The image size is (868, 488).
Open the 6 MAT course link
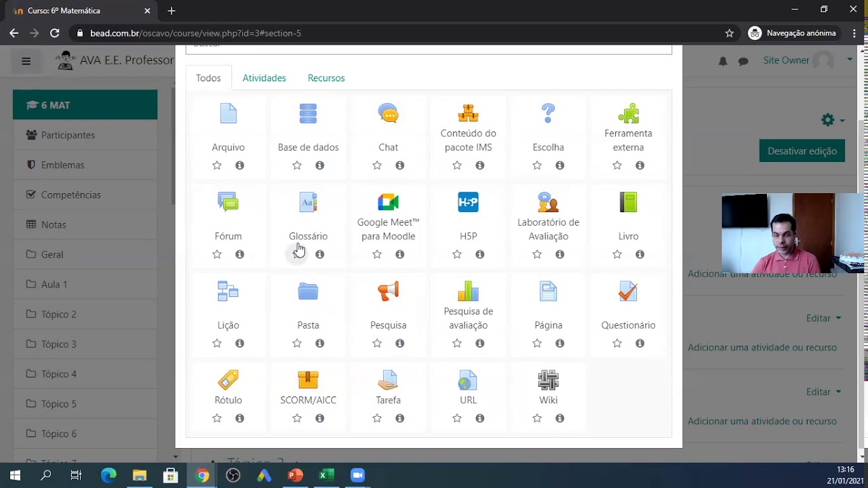(x=85, y=105)
